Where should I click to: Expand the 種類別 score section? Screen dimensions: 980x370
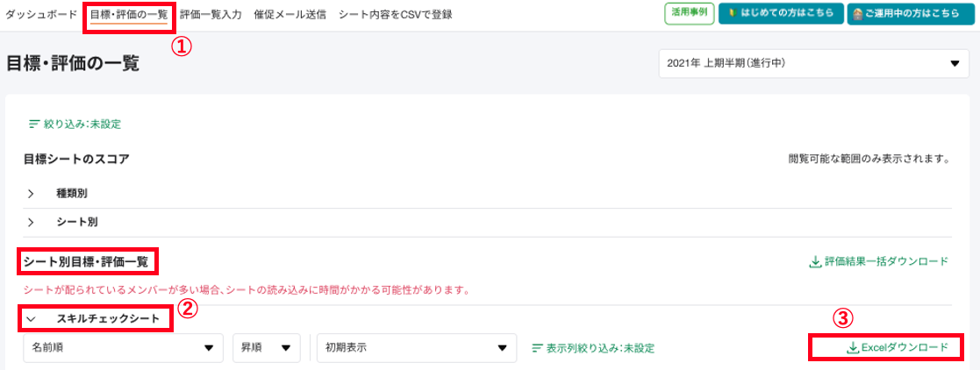click(x=31, y=193)
